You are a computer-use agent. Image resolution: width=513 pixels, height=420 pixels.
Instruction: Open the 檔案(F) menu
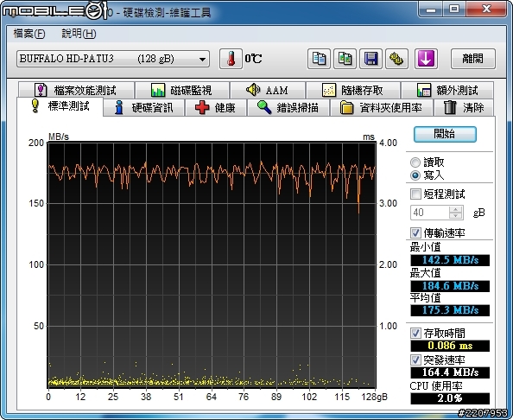click(28, 34)
